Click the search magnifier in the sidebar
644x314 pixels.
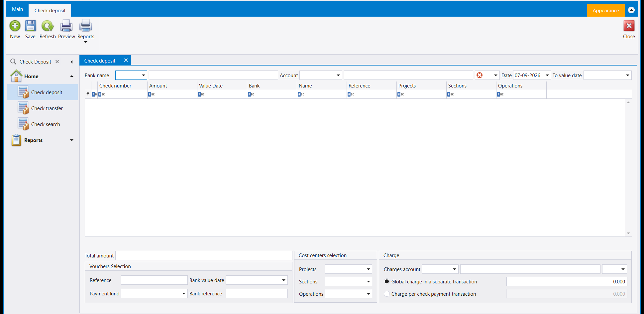tap(13, 62)
